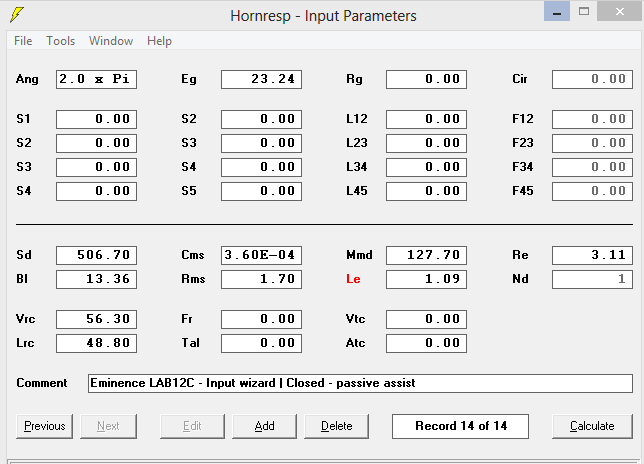Calculate the response
Image resolution: width=644 pixels, height=464 pixels.
click(x=592, y=426)
